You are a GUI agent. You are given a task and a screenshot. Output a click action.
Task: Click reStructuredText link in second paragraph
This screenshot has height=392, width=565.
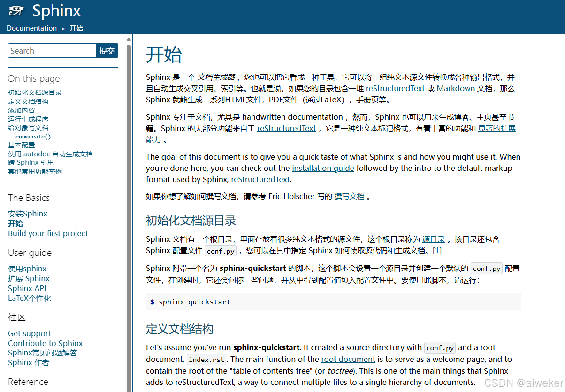tap(286, 128)
